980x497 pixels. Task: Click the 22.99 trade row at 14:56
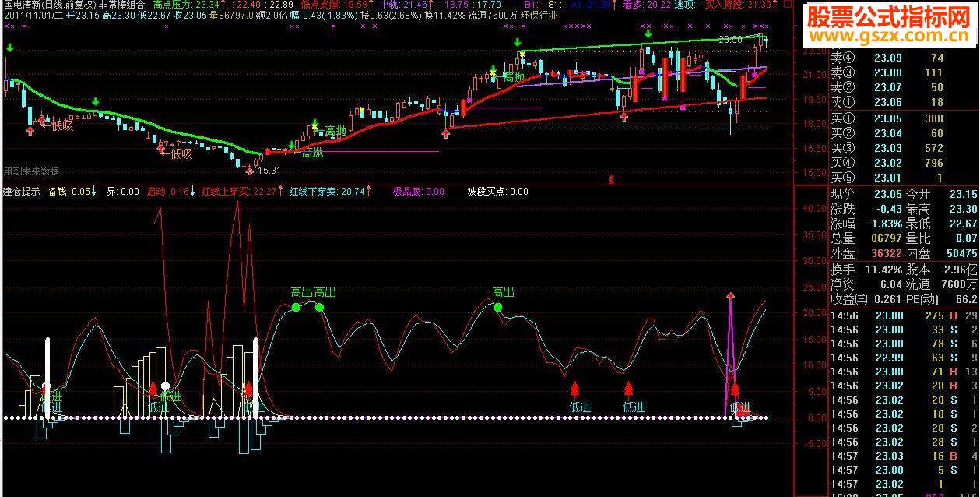tap(904, 358)
